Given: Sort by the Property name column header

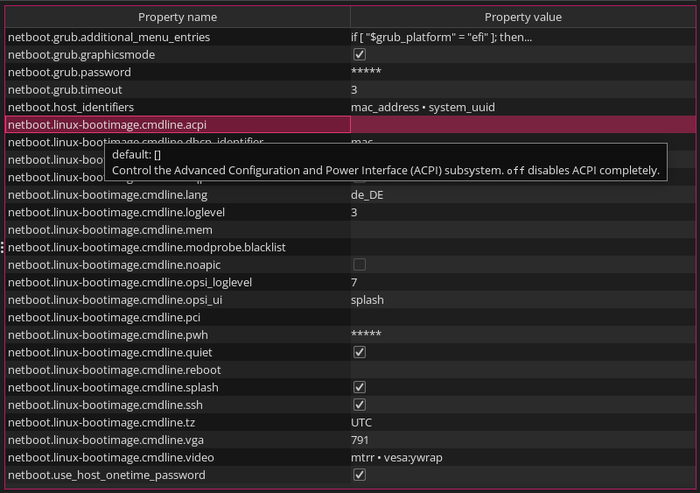Looking at the screenshot, I should (177, 17).
